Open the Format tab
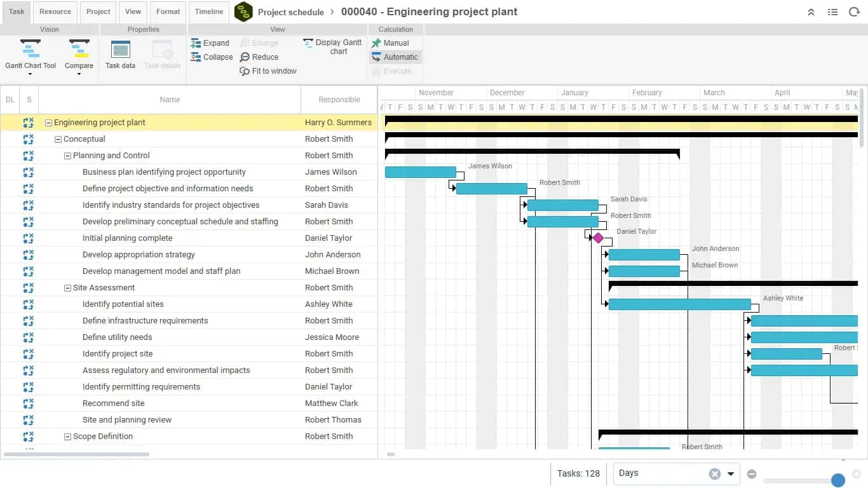The width and height of the screenshot is (868, 488). click(168, 12)
